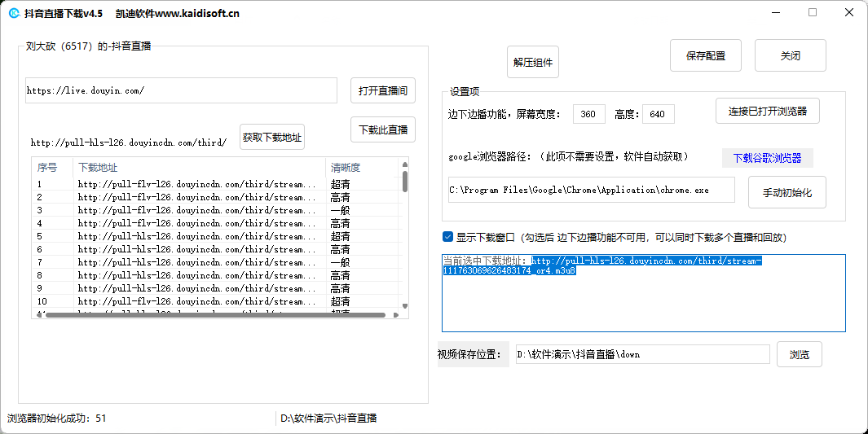Image resolution: width=868 pixels, height=434 pixels.
Task: Select row 3 with 一般 quality
Action: coord(215,210)
